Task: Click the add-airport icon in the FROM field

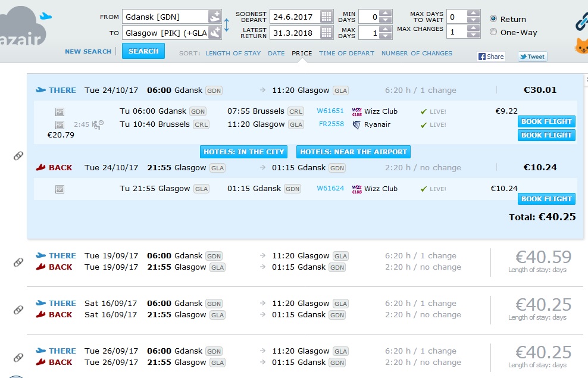Action: [214, 17]
